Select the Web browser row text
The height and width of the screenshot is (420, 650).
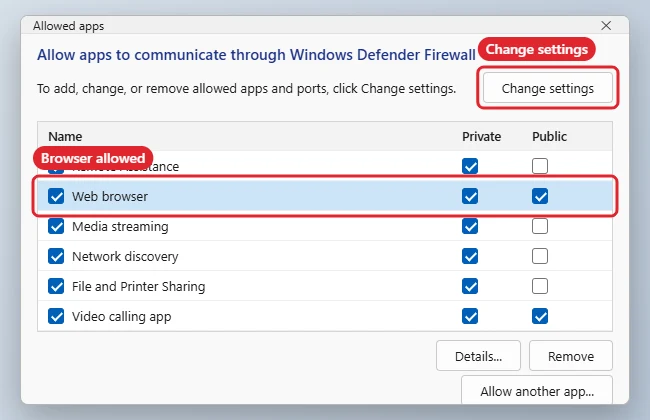click(x=110, y=197)
